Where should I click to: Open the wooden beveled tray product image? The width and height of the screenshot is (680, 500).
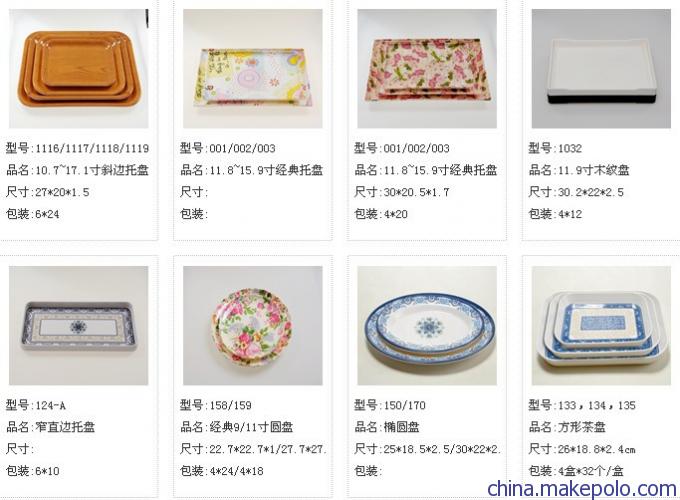tap(78, 69)
